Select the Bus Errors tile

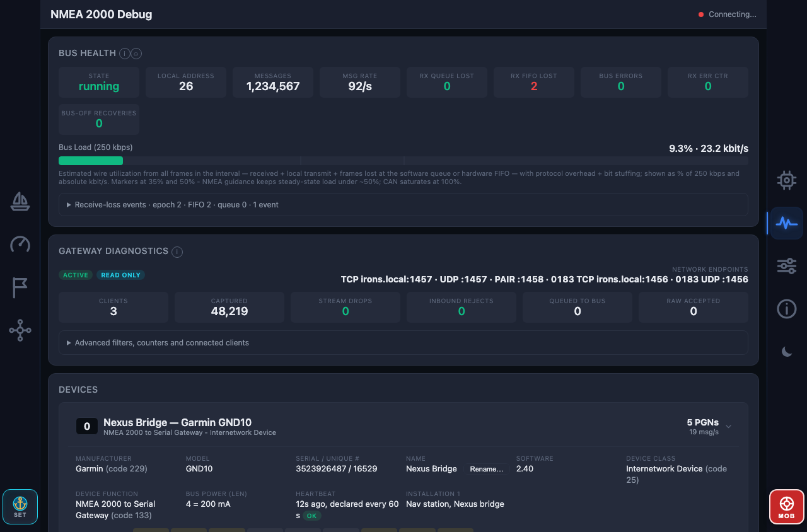coord(621,82)
